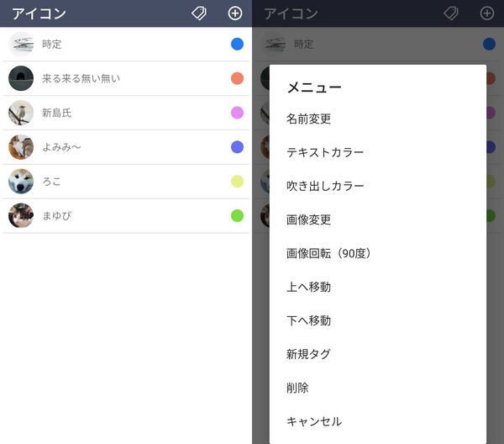Click the pink color dot for 新島氏
The width and height of the screenshot is (504, 444).
tap(237, 113)
